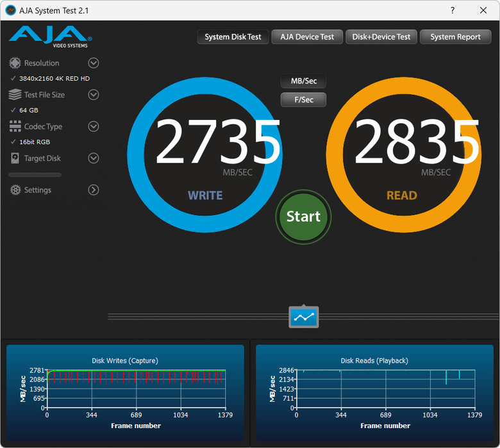The image size is (500, 448).
Task: Click the 2735 write speed value
Action: 218,142
